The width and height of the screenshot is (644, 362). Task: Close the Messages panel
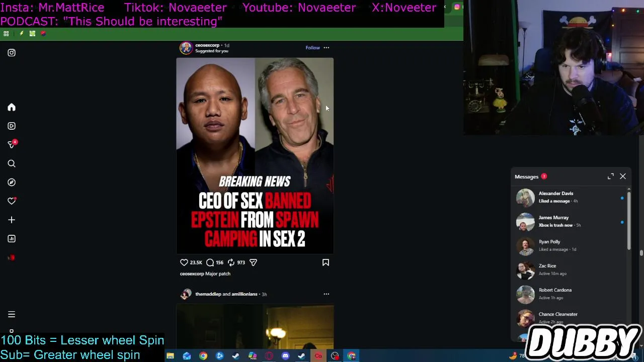[x=623, y=176]
